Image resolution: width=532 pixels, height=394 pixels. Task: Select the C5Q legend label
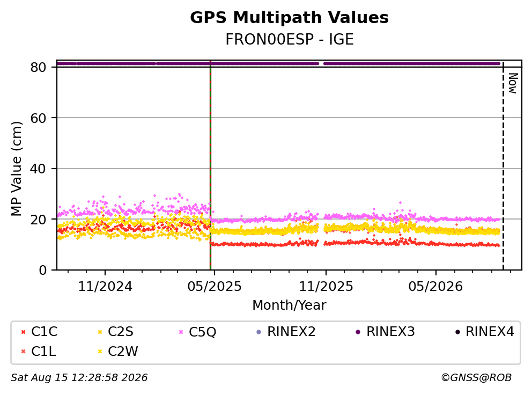[x=202, y=332]
